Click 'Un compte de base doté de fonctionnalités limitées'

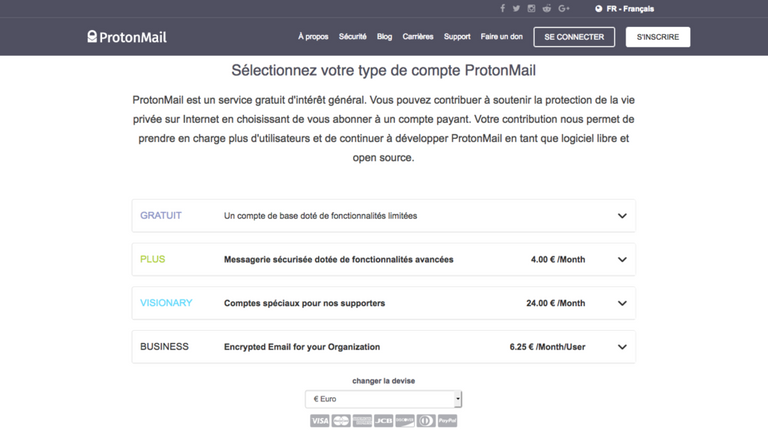320,216
